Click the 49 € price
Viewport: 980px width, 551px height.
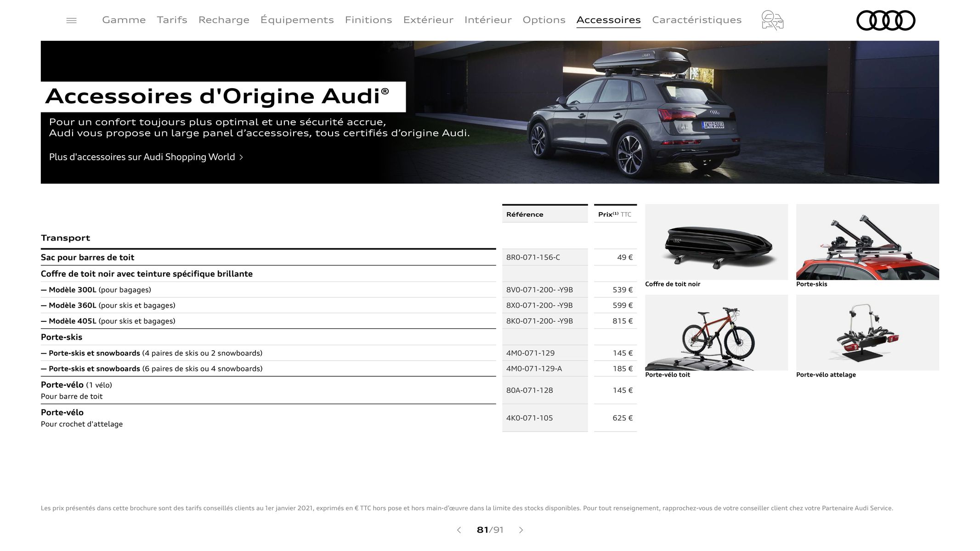625,258
